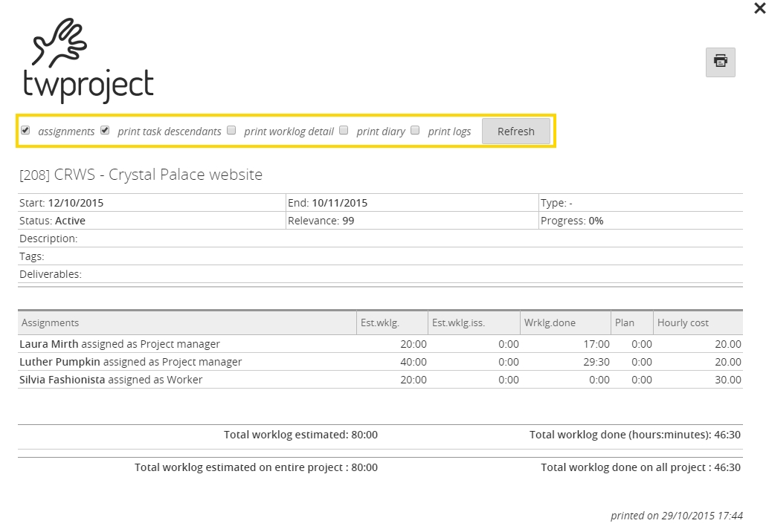The height and width of the screenshot is (532, 769).
Task: Enable the print logs checkbox
Action: coord(415,130)
